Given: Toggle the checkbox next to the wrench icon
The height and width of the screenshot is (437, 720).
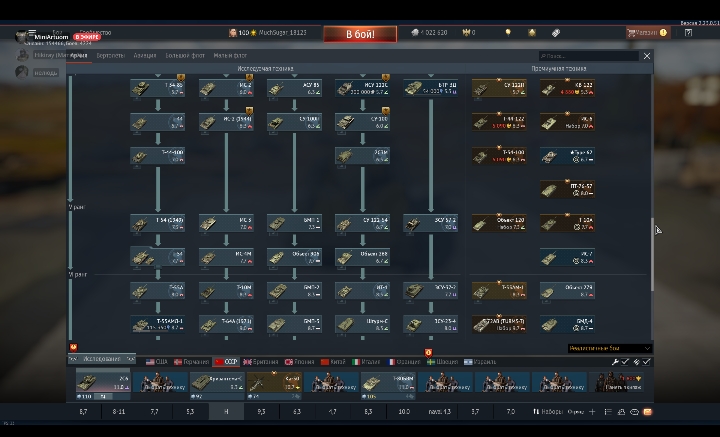Looking at the screenshot, I should (x=625, y=362).
